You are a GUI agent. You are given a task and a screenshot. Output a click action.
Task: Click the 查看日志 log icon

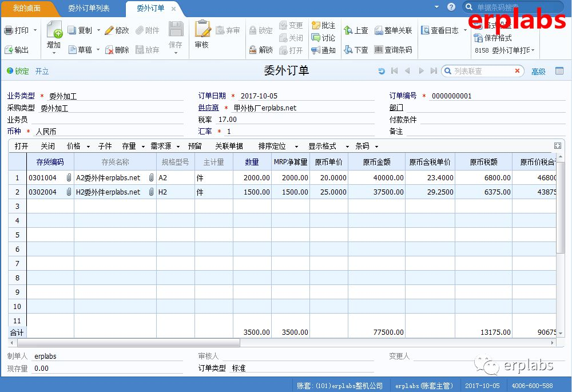click(425, 30)
